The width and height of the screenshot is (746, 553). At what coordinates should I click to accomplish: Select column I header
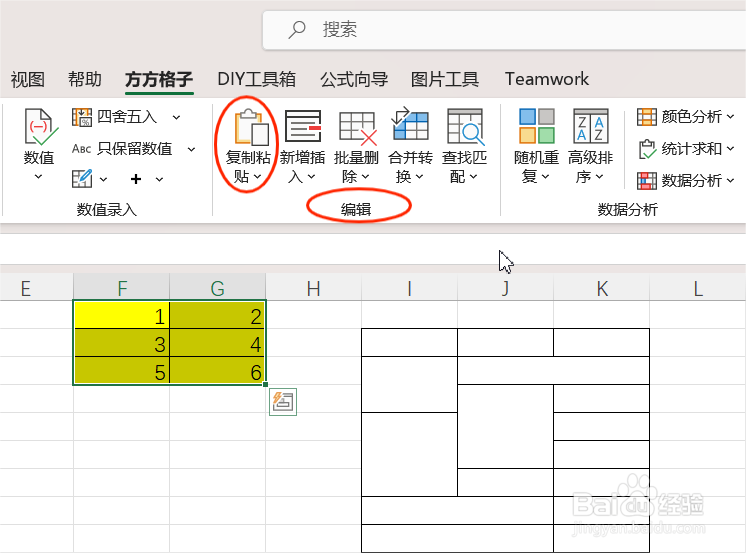tap(409, 288)
